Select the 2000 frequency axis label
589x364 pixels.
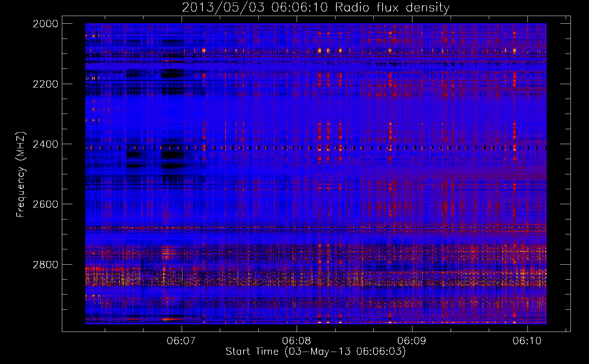click(46, 24)
